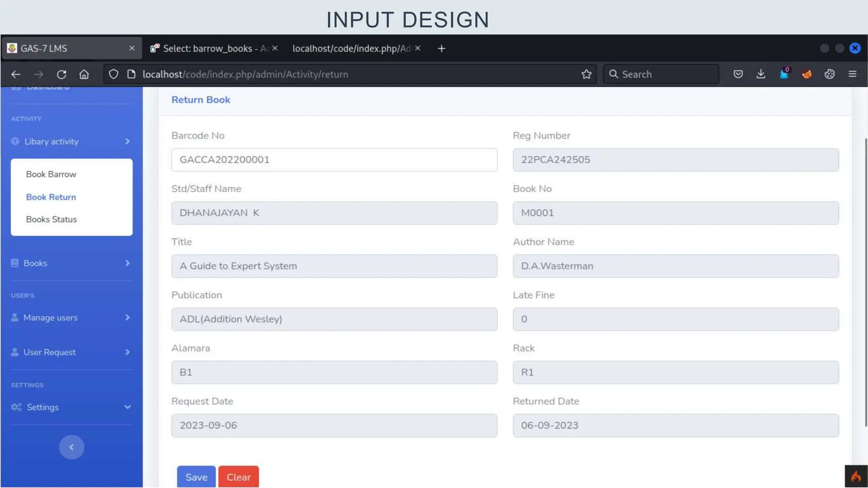This screenshot has height=488, width=868.
Task: Open the browser hamburger menu
Action: [852, 74]
